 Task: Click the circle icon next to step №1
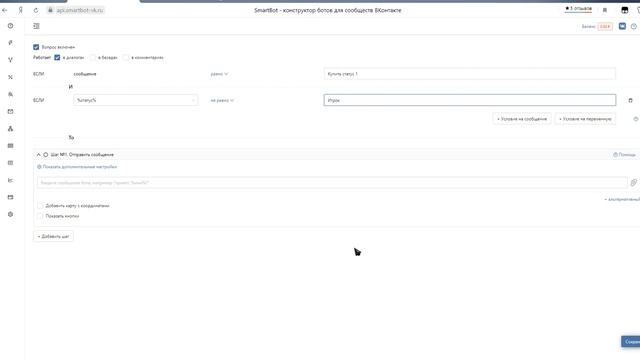pos(46,155)
